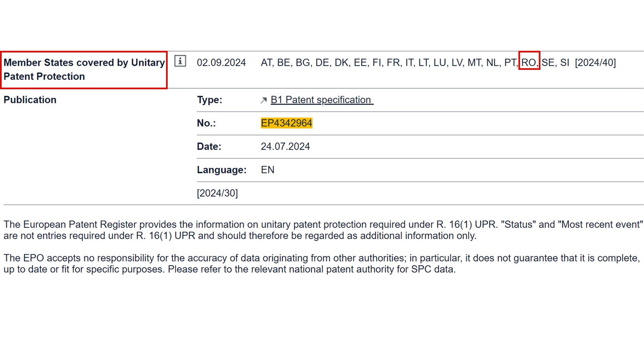Click the Language: field label
This screenshot has height=361, width=644.
(x=221, y=170)
